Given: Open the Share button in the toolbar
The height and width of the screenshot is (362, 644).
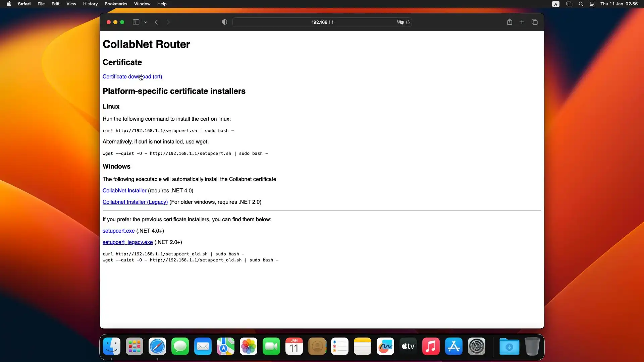Looking at the screenshot, I should (509, 22).
